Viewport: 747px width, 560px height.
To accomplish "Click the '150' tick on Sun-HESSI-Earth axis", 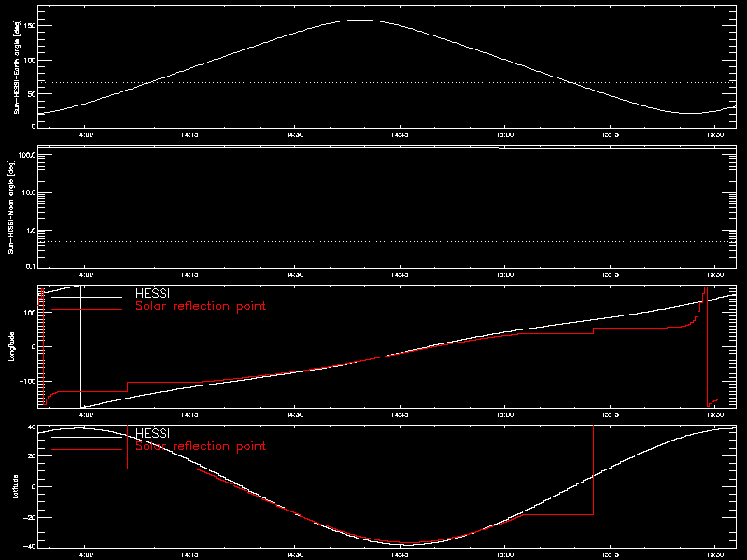I will 30,26.
